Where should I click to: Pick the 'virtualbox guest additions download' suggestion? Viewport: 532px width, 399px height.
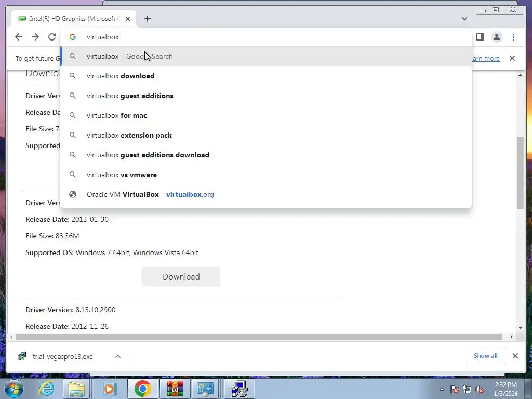click(x=265, y=155)
